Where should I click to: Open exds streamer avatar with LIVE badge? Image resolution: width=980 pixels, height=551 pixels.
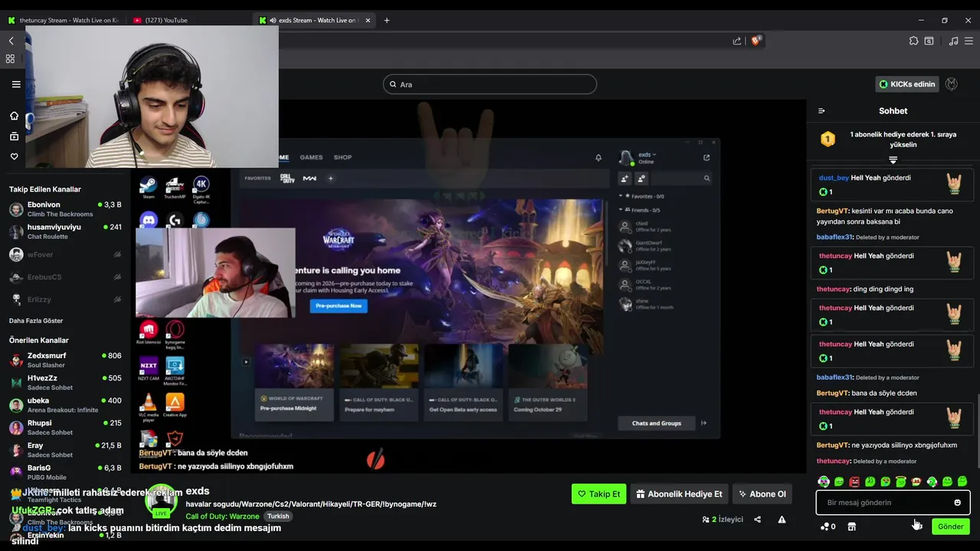[x=161, y=501]
